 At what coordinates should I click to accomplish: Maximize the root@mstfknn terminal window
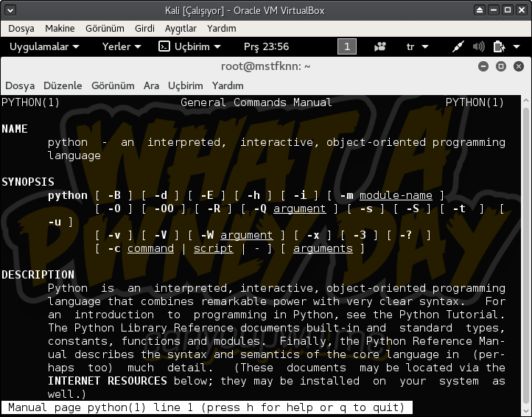501,66
